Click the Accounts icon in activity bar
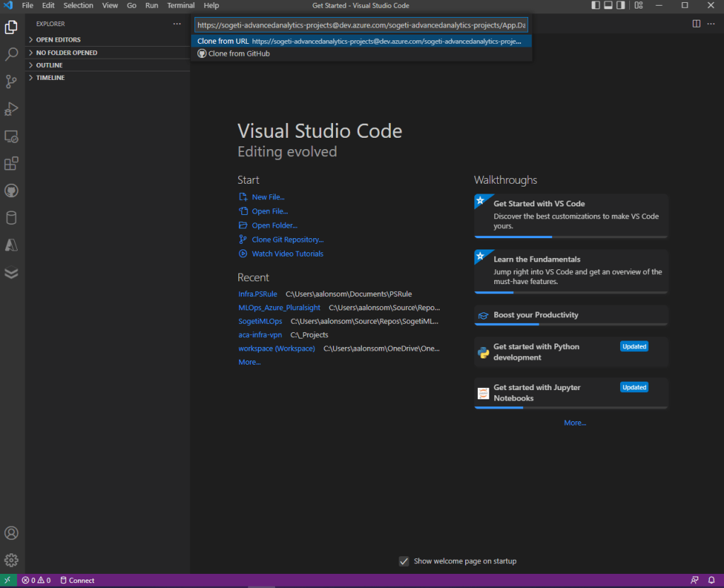The height and width of the screenshot is (588, 724). point(11,533)
